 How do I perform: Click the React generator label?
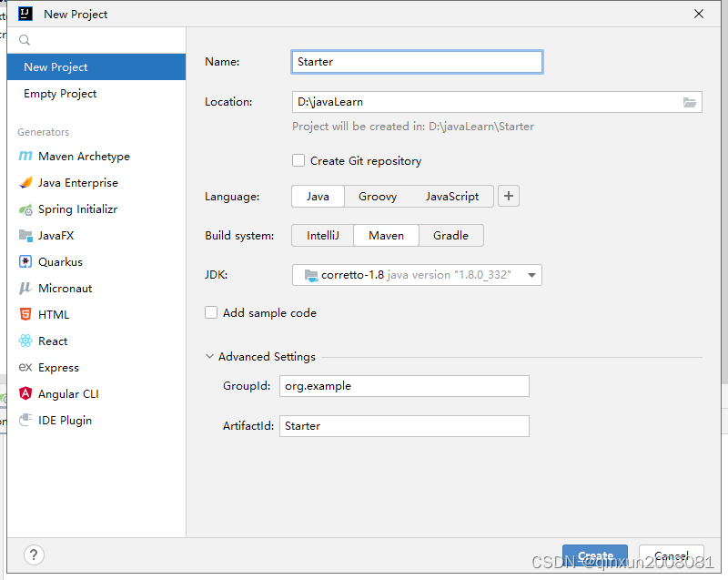(x=53, y=341)
